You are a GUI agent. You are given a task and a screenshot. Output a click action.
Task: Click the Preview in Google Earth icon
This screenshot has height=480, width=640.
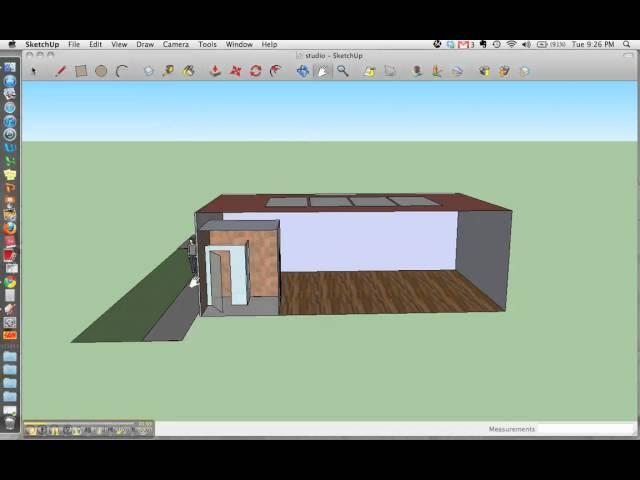tap(457, 71)
